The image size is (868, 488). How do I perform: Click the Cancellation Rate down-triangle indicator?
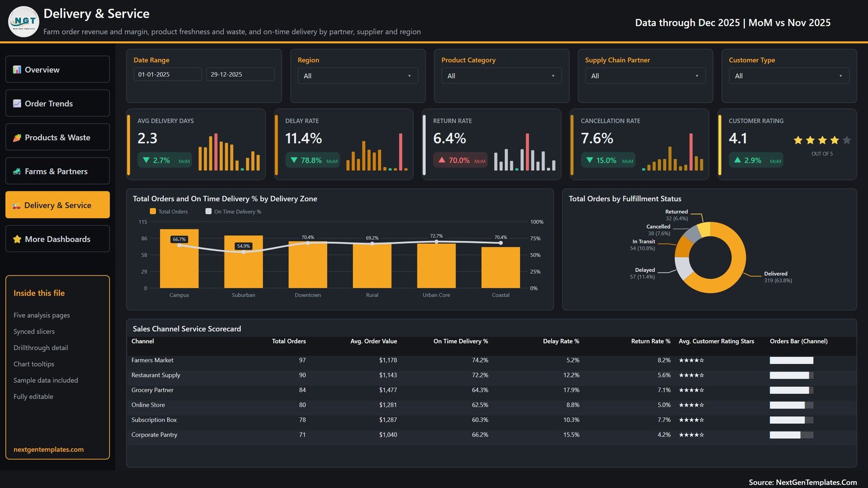coord(590,160)
